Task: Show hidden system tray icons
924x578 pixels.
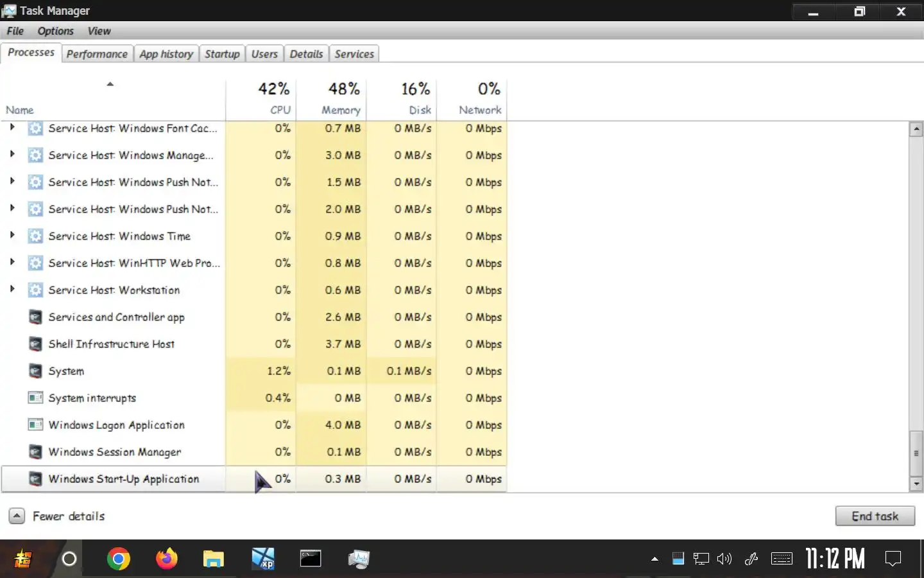Action: (654, 559)
